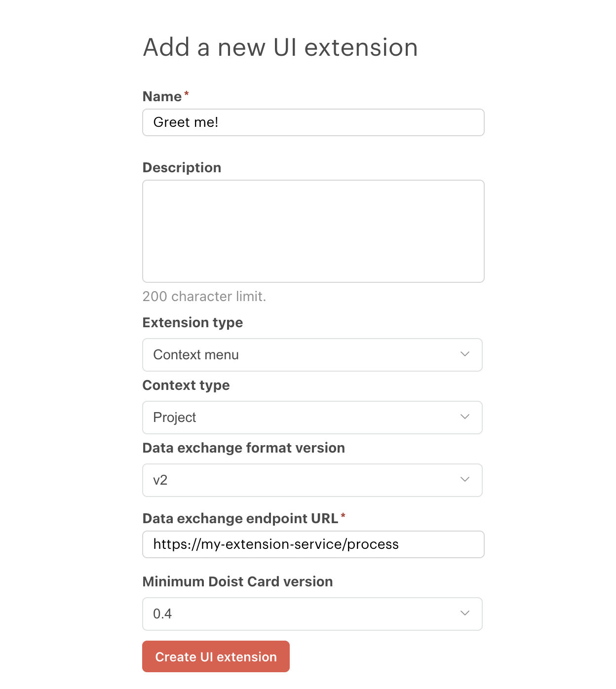Open the Context type dropdown showing Project
This screenshot has width=616, height=689.
(x=312, y=417)
